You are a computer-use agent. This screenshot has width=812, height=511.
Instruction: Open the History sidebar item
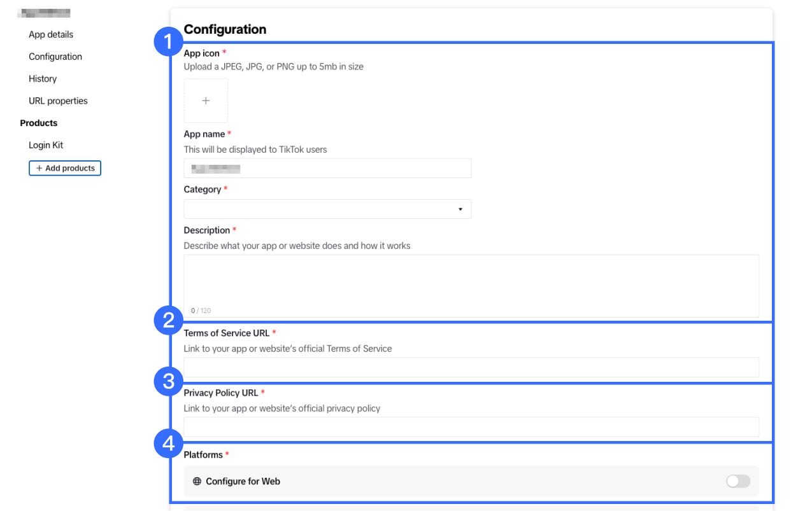point(43,79)
